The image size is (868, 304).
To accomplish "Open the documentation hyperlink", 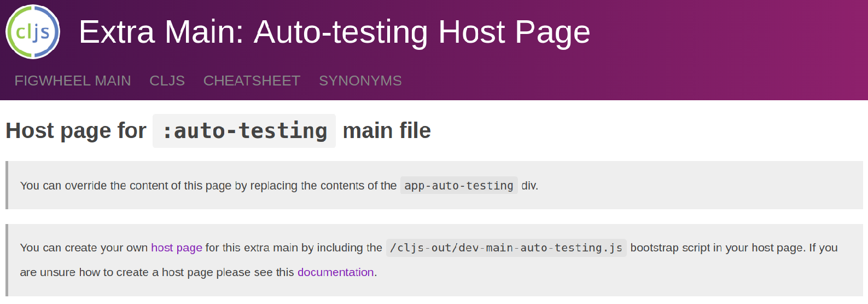I will (336, 272).
